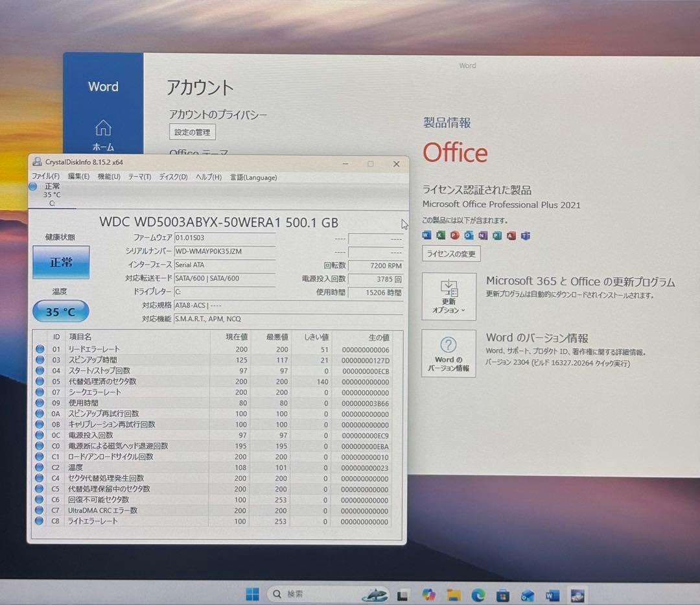Viewport: 700px width, 605px height.
Task: Click the Publisher product icon under Office
Action: coord(497,235)
